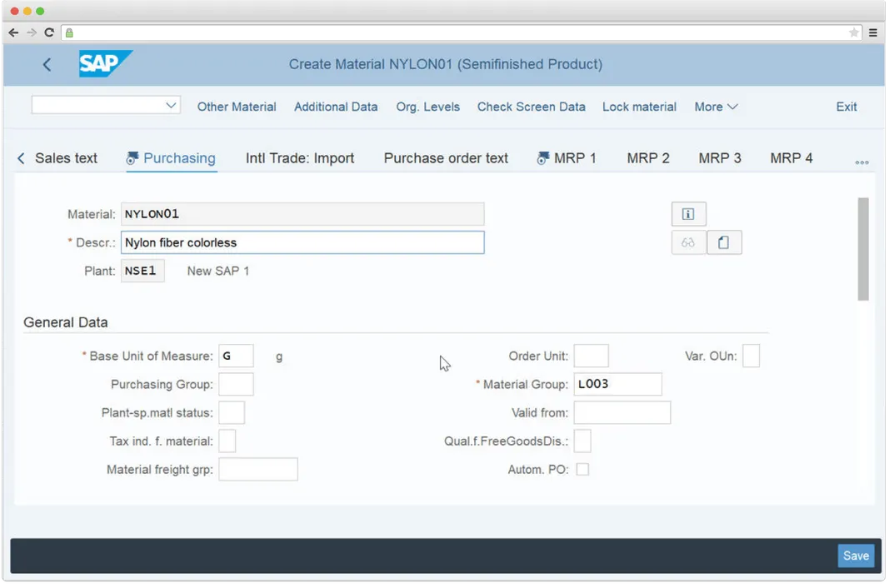Click Check Screen Data

(x=531, y=107)
